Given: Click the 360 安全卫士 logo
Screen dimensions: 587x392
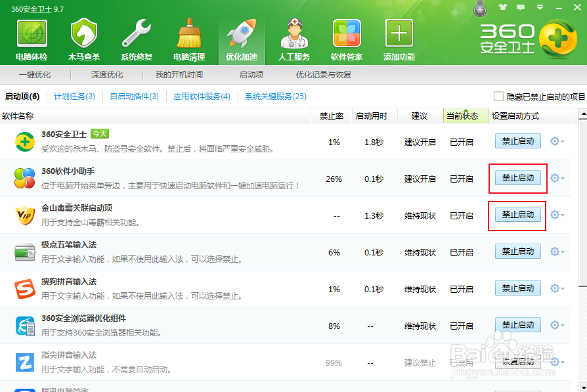Looking at the screenshot, I should click(x=528, y=39).
